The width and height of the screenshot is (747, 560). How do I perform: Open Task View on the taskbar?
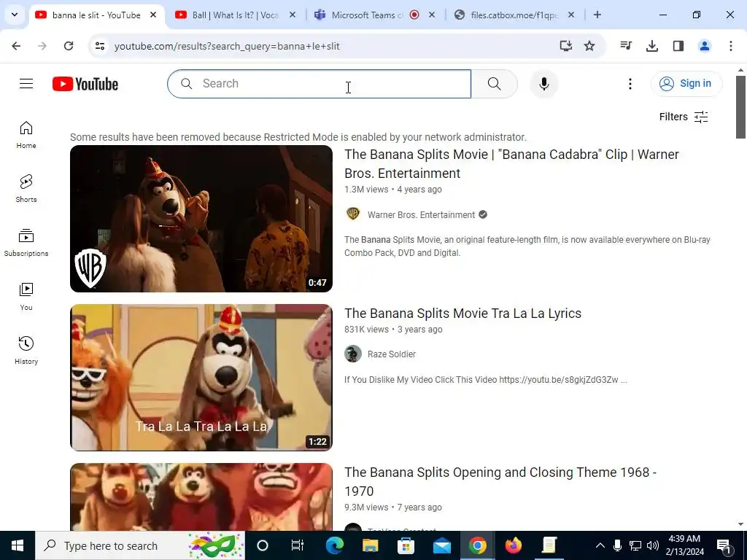pos(298,545)
